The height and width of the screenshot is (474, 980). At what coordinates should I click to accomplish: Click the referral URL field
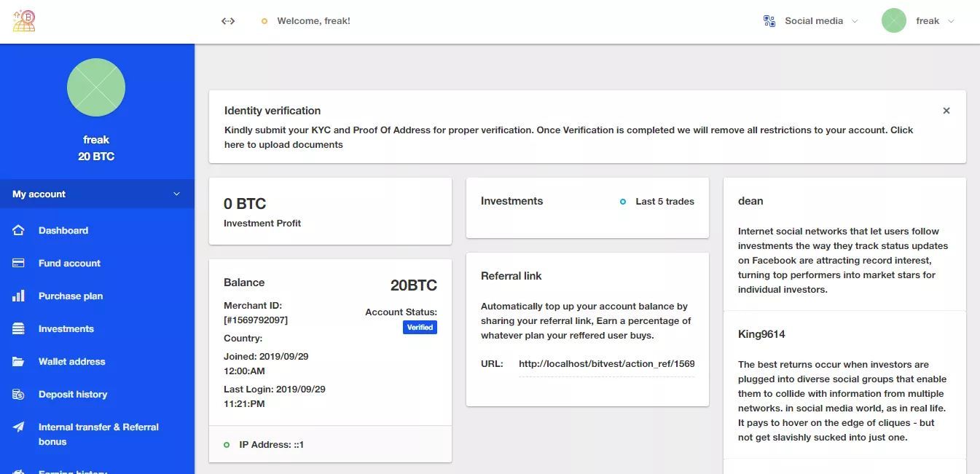(x=606, y=363)
